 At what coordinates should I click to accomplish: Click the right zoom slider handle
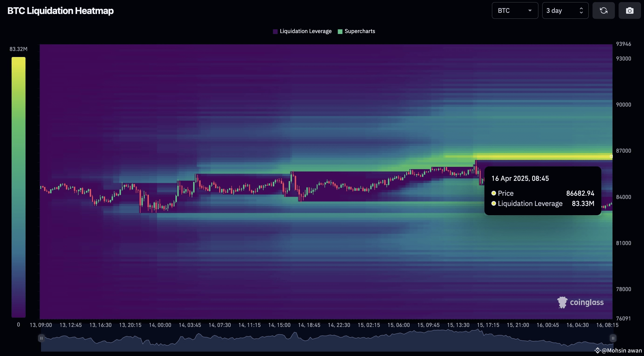point(613,338)
